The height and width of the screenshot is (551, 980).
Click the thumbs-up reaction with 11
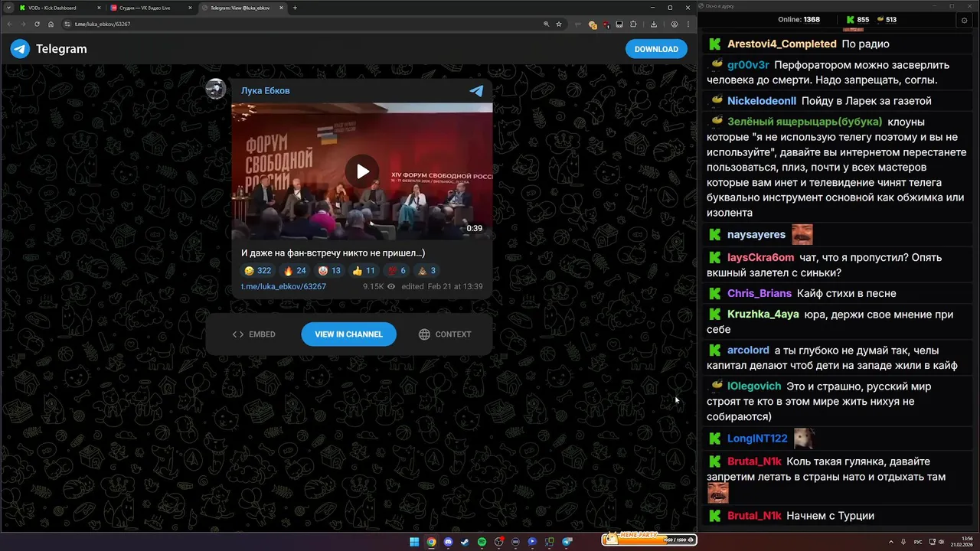coord(364,271)
